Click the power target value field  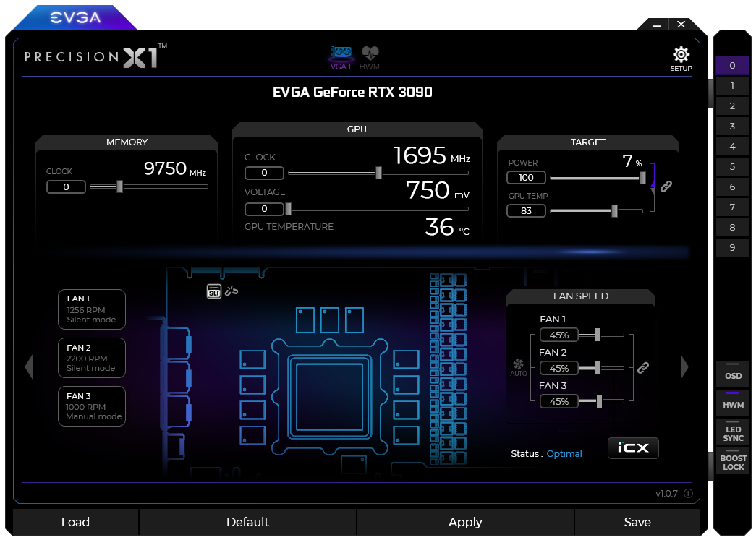click(x=526, y=178)
